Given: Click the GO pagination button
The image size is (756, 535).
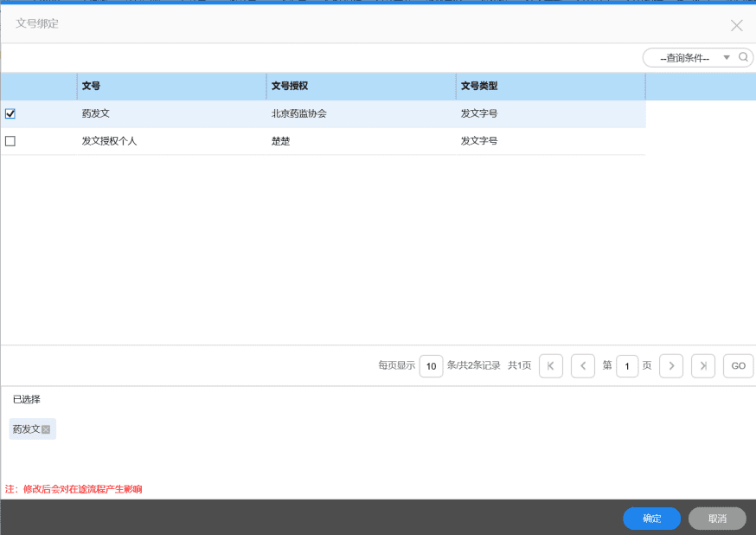Looking at the screenshot, I should [738, 366].
